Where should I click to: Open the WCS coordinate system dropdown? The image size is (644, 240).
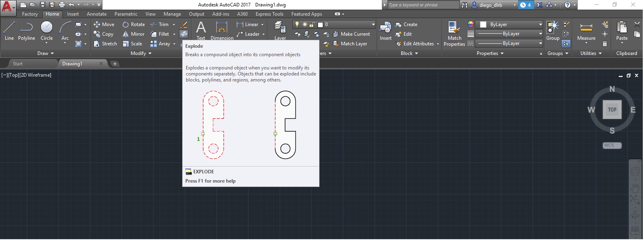612,145
